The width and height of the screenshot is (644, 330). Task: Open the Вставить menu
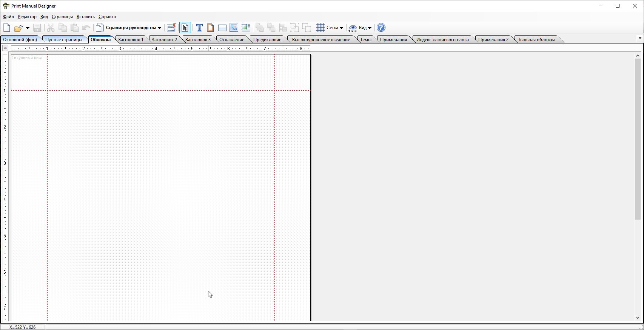tap(86, 17)
